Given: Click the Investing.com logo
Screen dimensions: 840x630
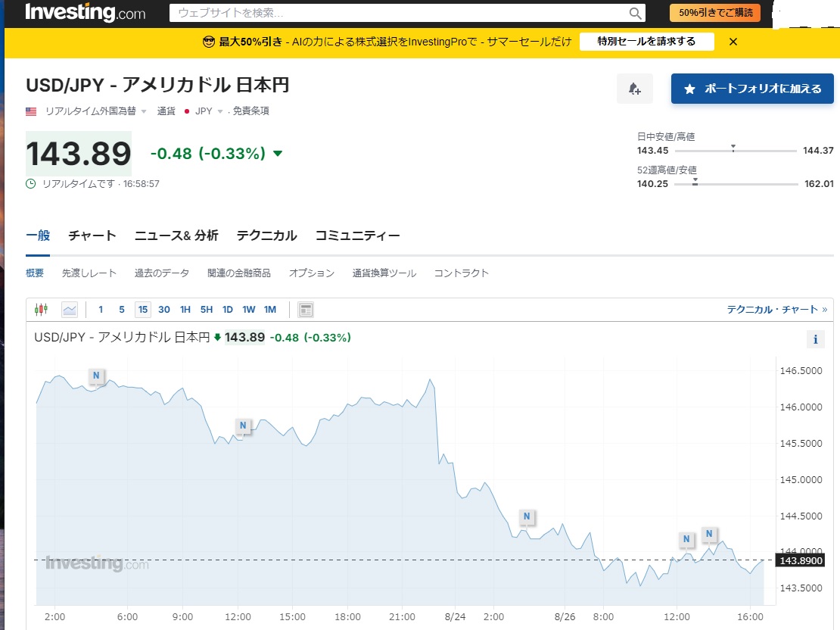Looking at the screenshot, I should coord(85,12).
